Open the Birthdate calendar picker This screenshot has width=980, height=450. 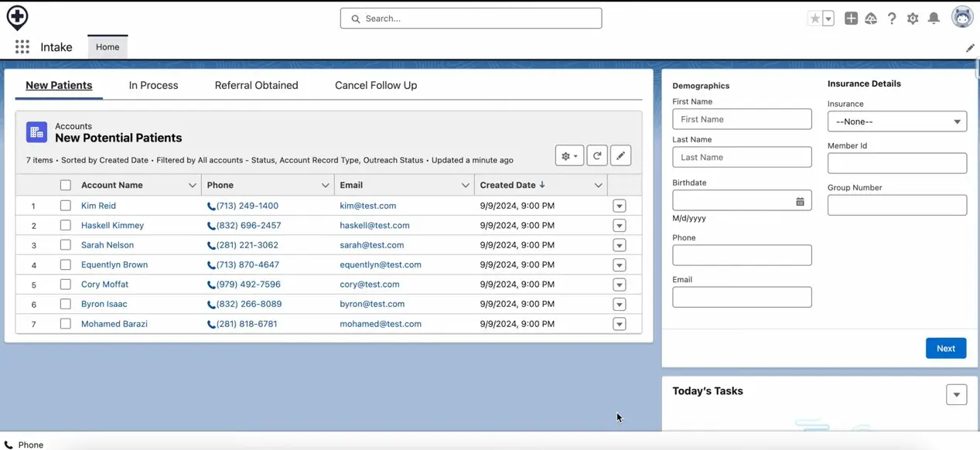(800, 200)
